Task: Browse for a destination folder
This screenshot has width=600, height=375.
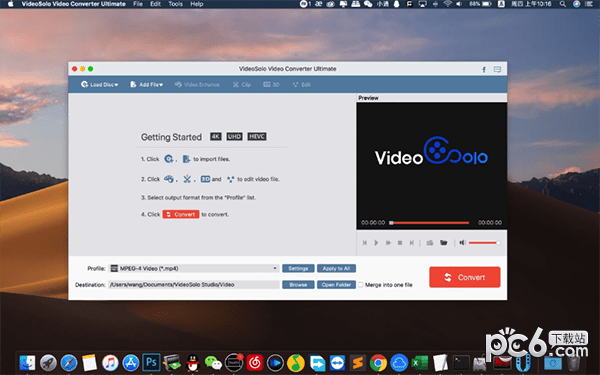Action: coord(298,285)
